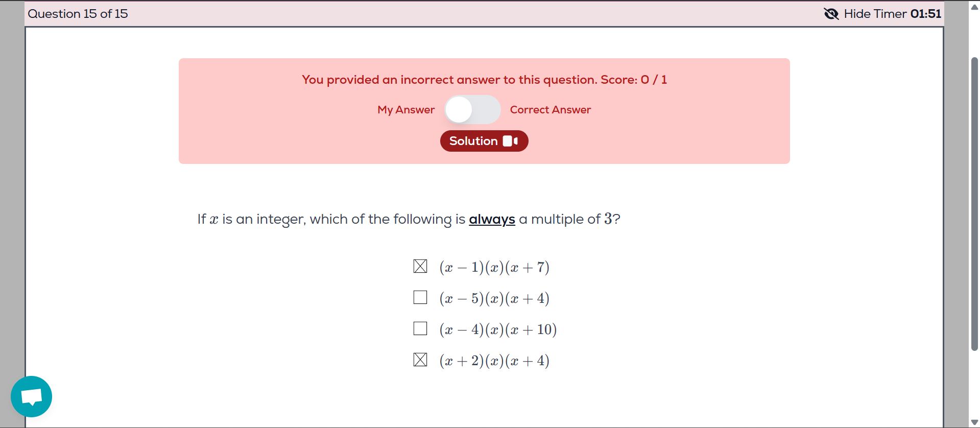
Task: Click the crossed-out eye icon beside Hide Timer
Action: pos(831,14)
